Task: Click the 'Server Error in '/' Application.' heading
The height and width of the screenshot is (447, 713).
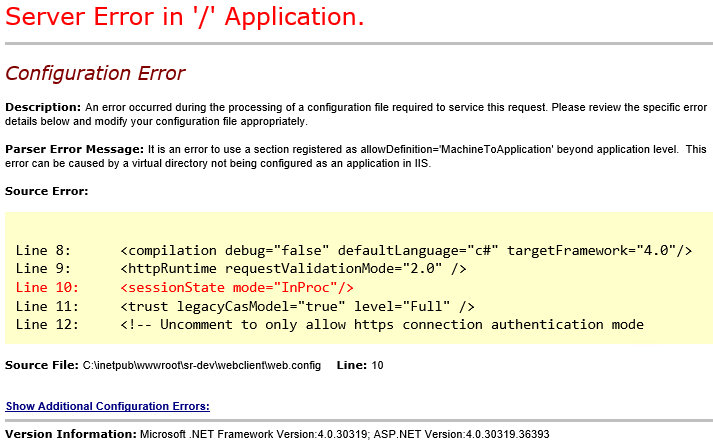Action: point(185,17)
